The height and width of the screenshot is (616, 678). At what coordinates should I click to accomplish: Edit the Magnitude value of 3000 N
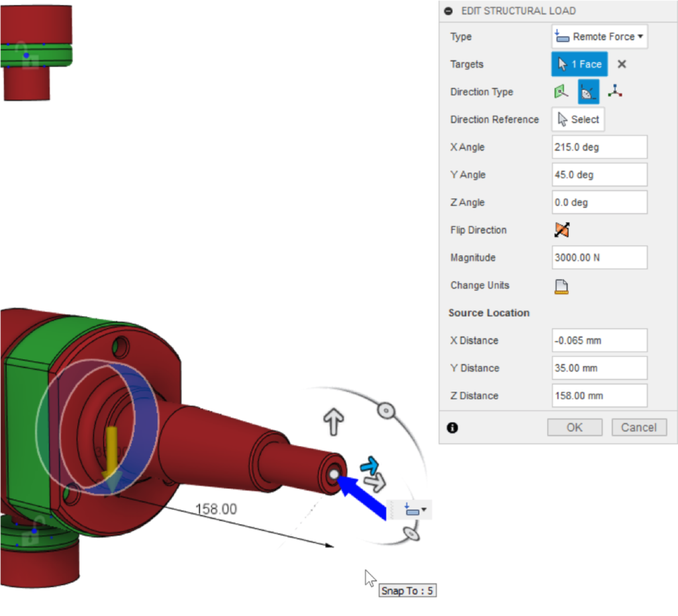click(599, 257)
